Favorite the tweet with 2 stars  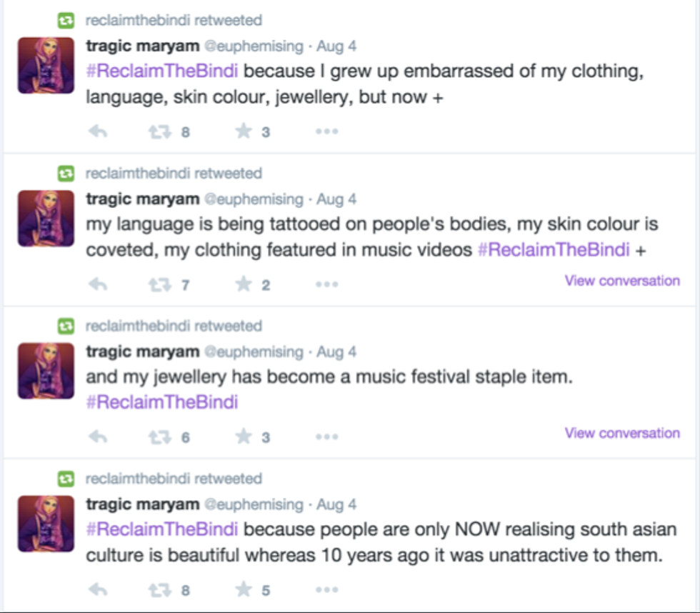244,284
